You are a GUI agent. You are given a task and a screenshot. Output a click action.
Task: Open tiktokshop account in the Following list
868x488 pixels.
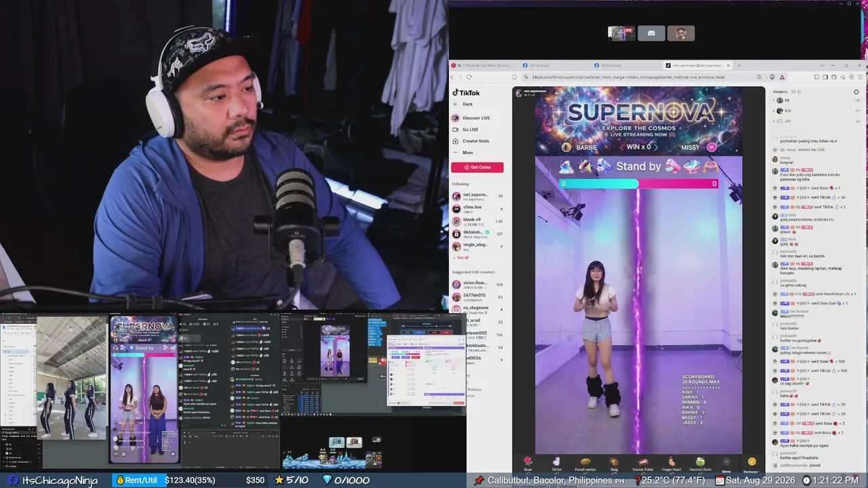point(477,234)
